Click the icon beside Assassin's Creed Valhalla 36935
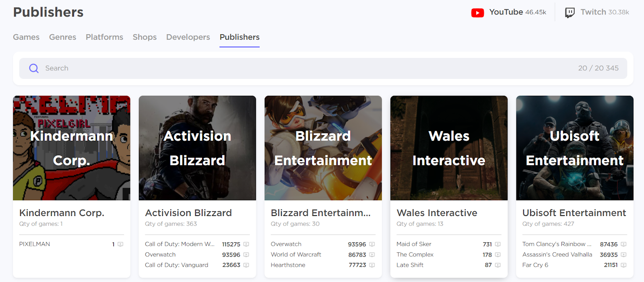The width and height of the screenshot is (644, 282). (x=623, y=255)
